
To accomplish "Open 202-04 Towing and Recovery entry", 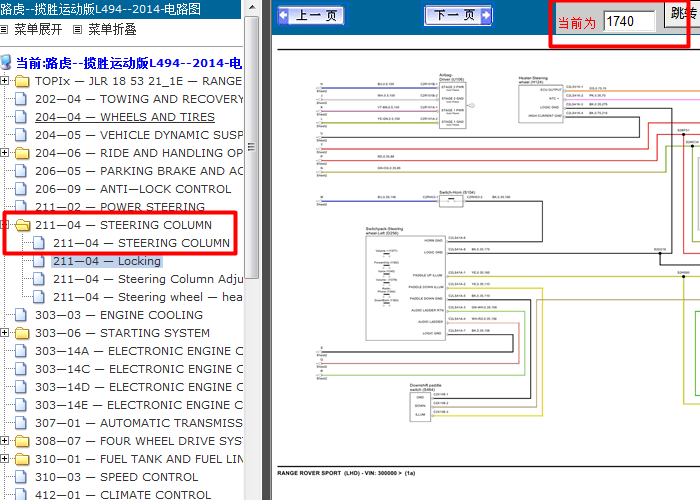I will tap(139, 99).
